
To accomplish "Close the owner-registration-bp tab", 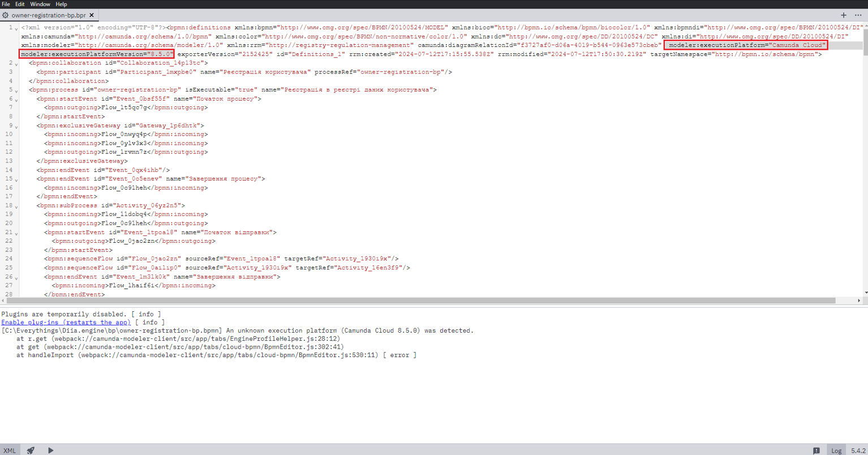I will (92, 15).
